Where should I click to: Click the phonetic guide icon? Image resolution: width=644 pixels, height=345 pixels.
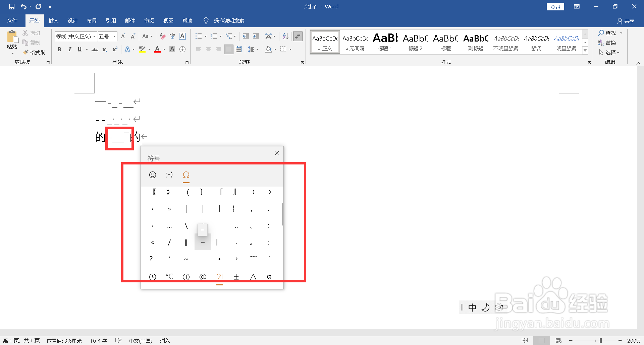point(172,36)
